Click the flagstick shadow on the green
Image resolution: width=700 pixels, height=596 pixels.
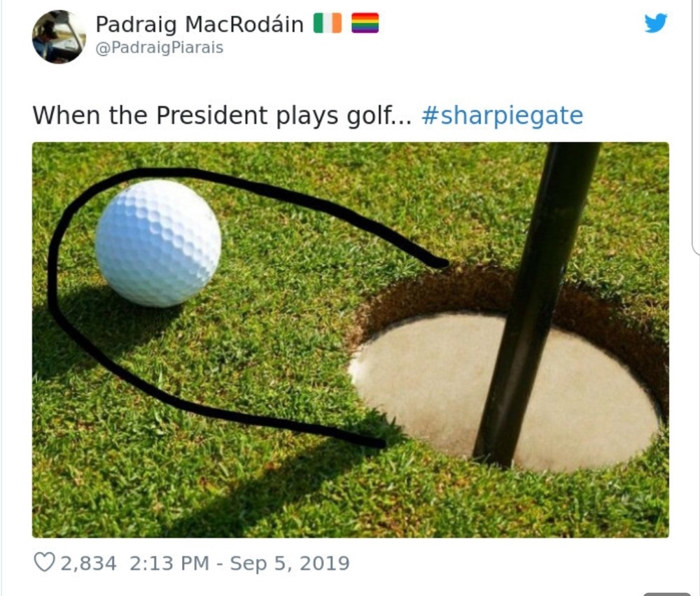coord(268,490)
